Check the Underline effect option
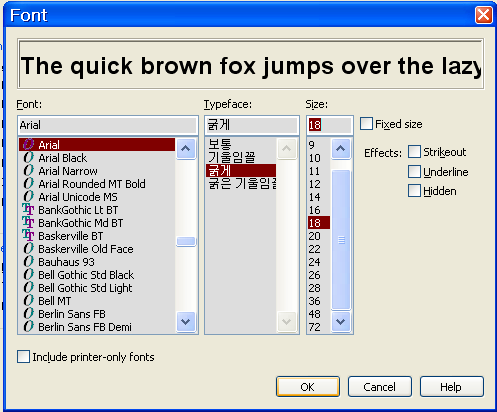Image resolution: width=497 pixels, height=412 pixels. pyautogui.click(x=414, y=172)
